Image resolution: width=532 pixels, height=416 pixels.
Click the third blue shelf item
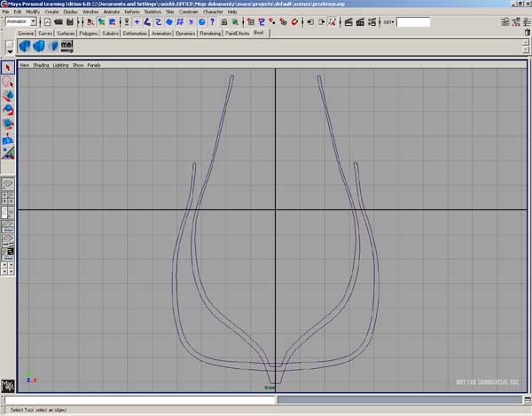click(x=53, y=46)
